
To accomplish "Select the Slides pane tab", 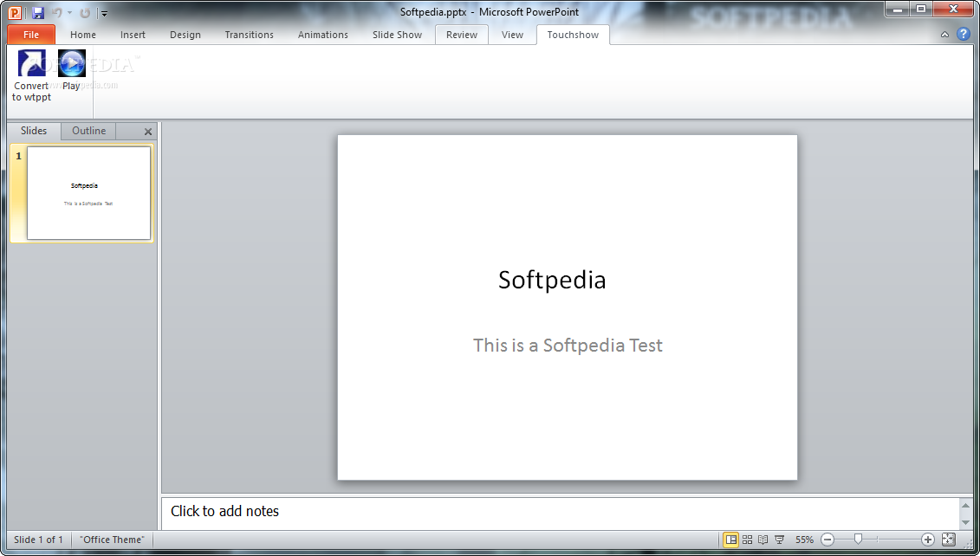I will pyautogui.click(x=34, y=131).
